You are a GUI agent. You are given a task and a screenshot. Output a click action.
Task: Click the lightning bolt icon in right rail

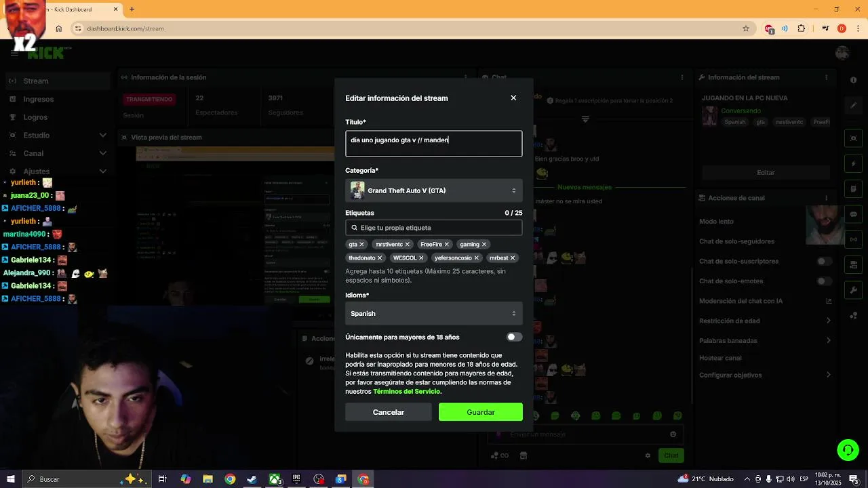click(x=854, y=164)
